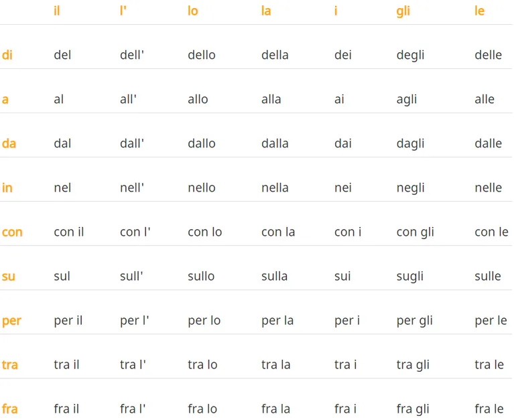
Task: Click the 'sulle' cell
Action: (488, 276)
